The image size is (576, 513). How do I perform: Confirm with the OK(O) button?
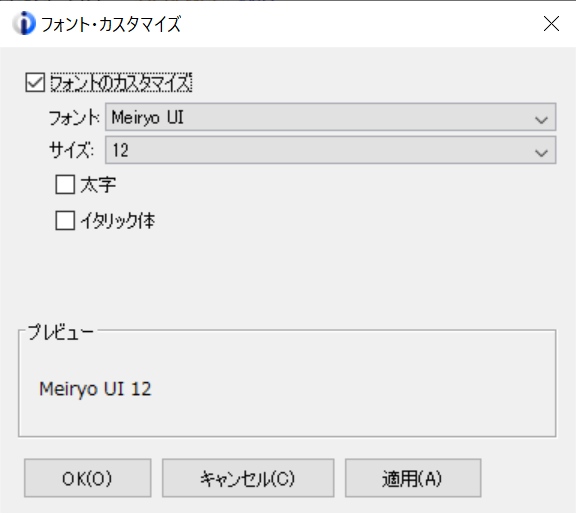(x=87, y=478)
